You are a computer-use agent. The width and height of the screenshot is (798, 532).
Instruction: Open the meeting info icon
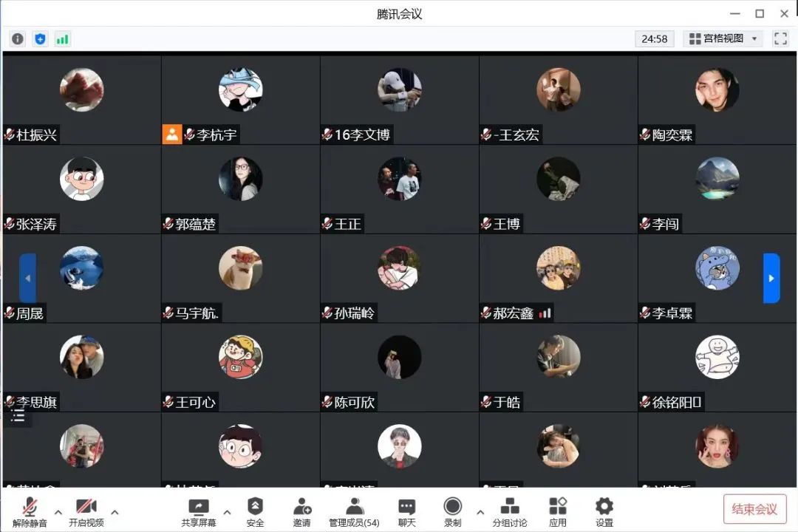(17, 38)
